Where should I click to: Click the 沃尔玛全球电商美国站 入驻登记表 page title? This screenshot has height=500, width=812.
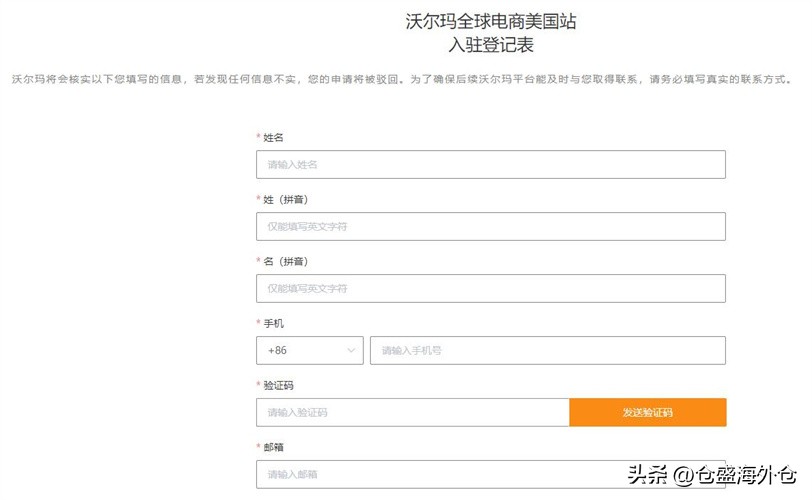coord(490,33)
